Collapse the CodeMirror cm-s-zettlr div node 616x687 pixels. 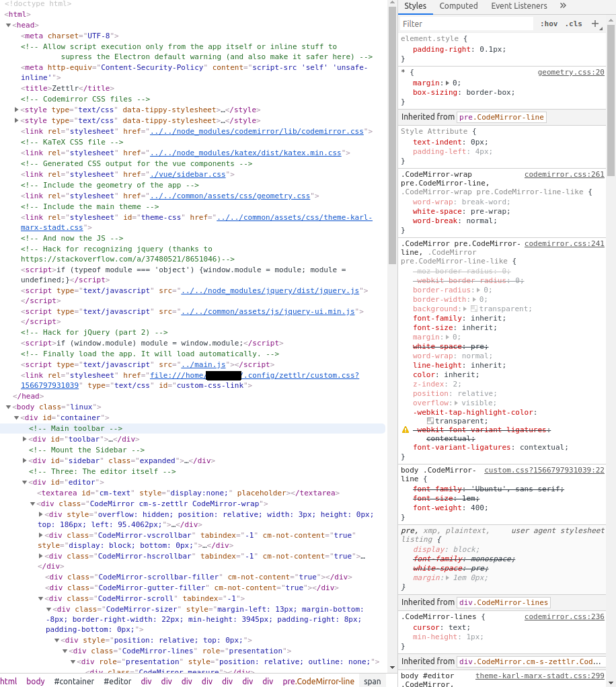point(32,504)
